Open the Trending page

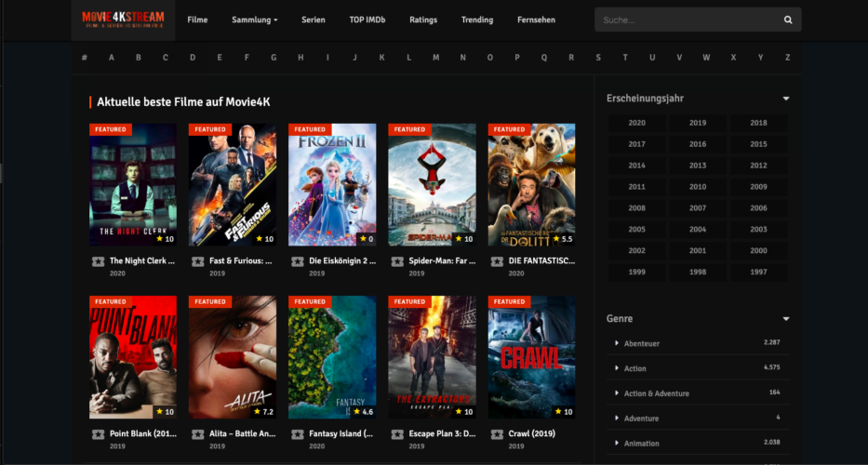(477, 20)
